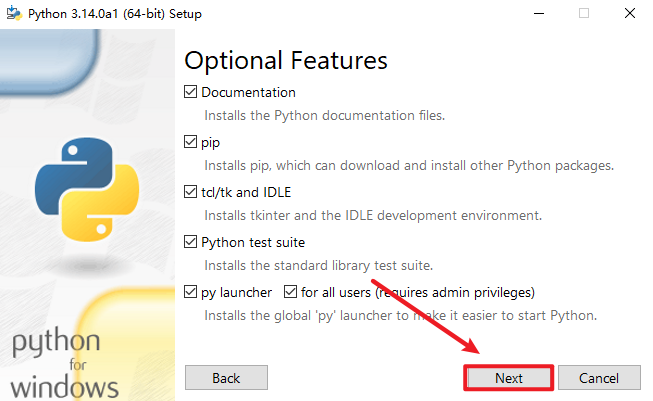Click the Optional Features heading

pyautogui.click(x=286, y=60)
